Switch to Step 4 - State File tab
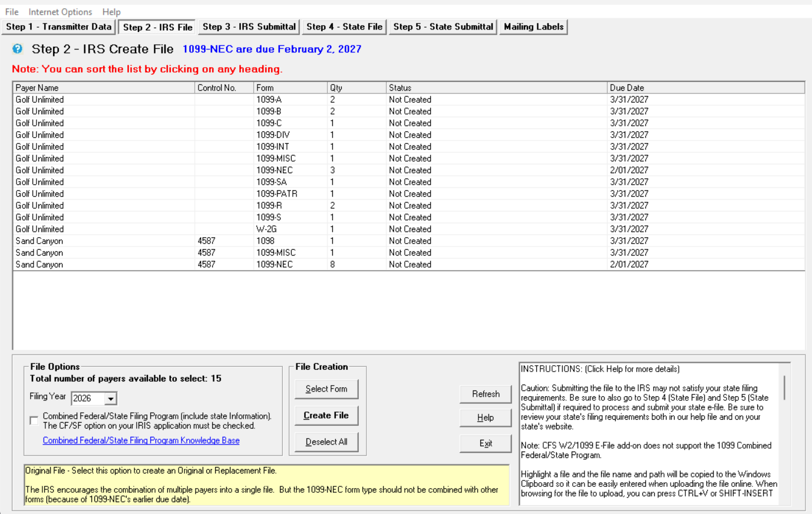Image resolution: width=812 pixels, height=514 pixels. pos(345,26)
